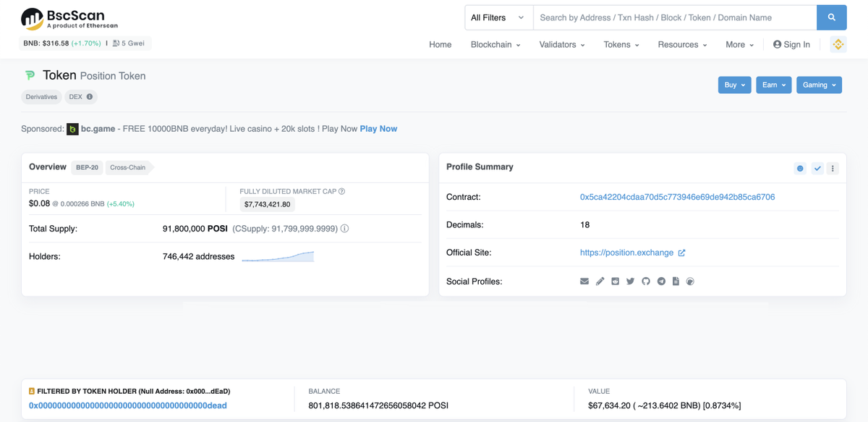Click in the search input field
Viewport: 868px width, 422px height.
pos(675,17)
